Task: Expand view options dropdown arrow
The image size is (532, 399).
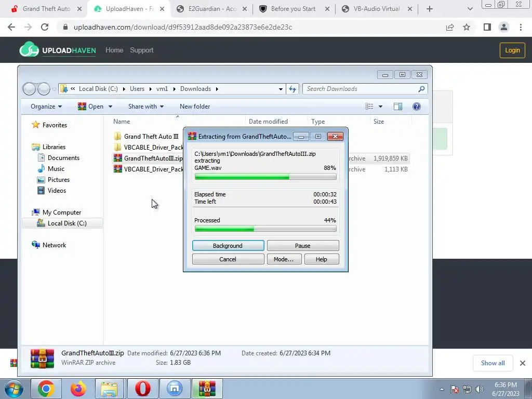Action: (380, 107)
